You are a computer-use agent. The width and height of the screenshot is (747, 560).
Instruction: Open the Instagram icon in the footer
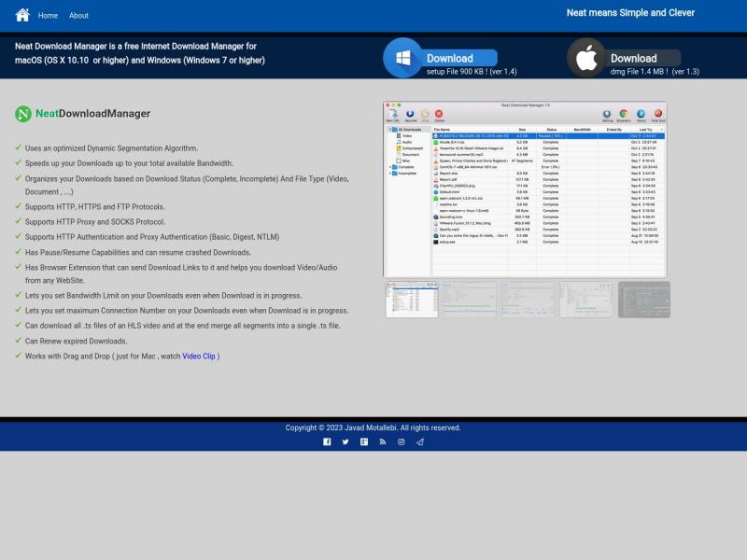(402, 441)
